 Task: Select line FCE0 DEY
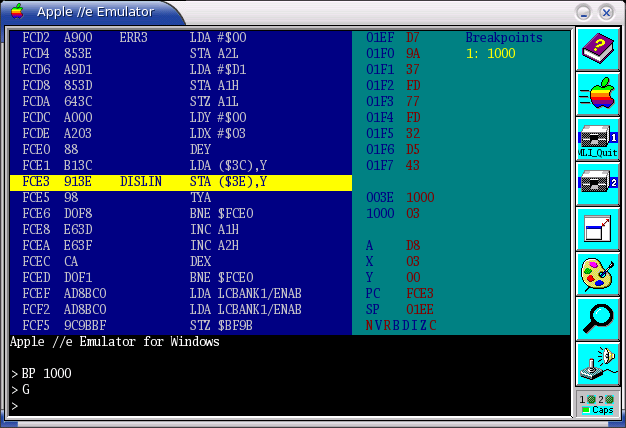point(181,149)
